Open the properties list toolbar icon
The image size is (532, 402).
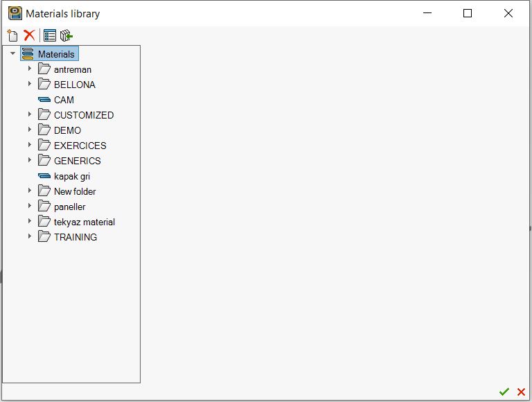pos(50,35)
